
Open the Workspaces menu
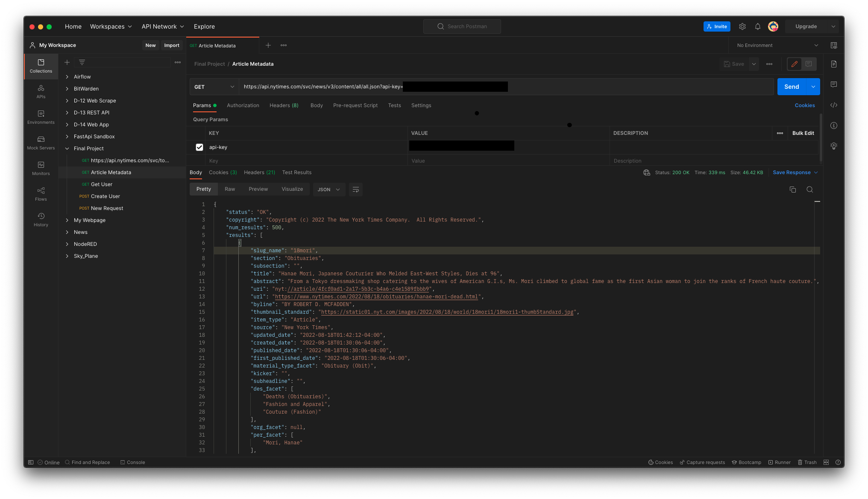(x=111, y=26)
